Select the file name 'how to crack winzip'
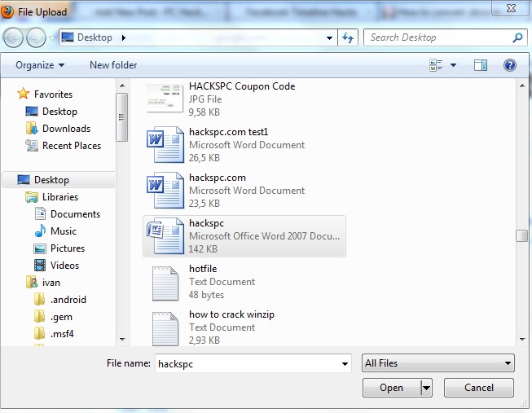 coord(231,314)
